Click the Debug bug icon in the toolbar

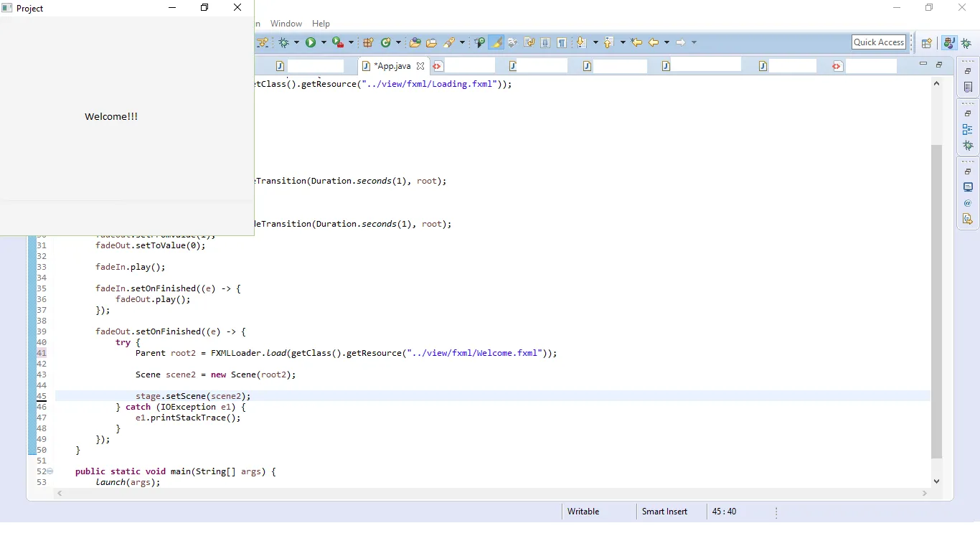[x=284, y=42]
